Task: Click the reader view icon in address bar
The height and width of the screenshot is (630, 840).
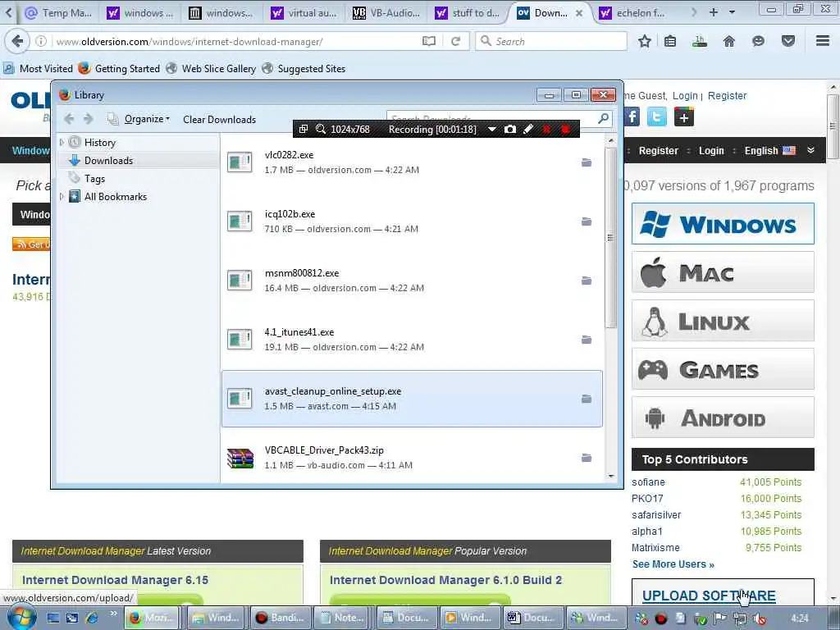Action: (x=428, y=41)
